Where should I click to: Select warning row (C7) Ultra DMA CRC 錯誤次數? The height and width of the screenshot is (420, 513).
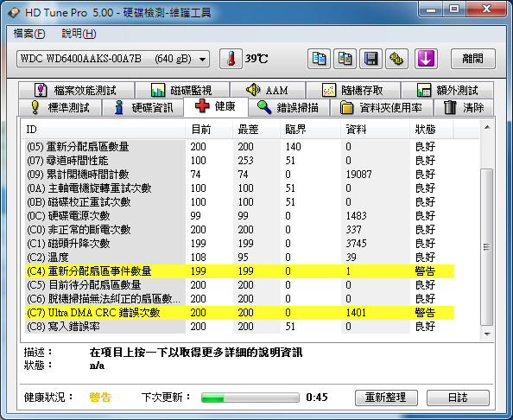[239, 313]
